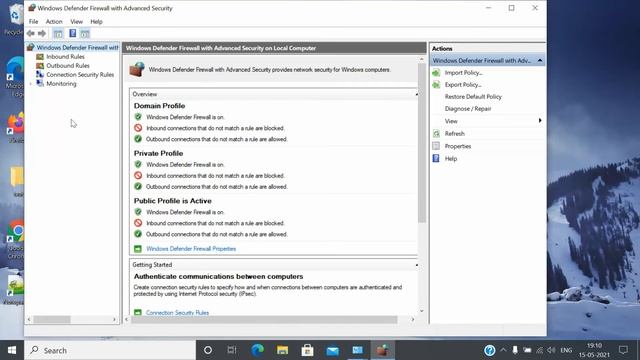Click the blue Help toolbar icon
Screen dimensions: 640x360
click(72, 33)
